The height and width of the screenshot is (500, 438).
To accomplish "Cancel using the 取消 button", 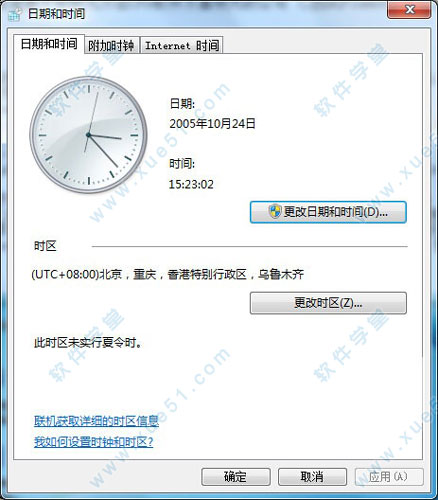I will point(312,477).
